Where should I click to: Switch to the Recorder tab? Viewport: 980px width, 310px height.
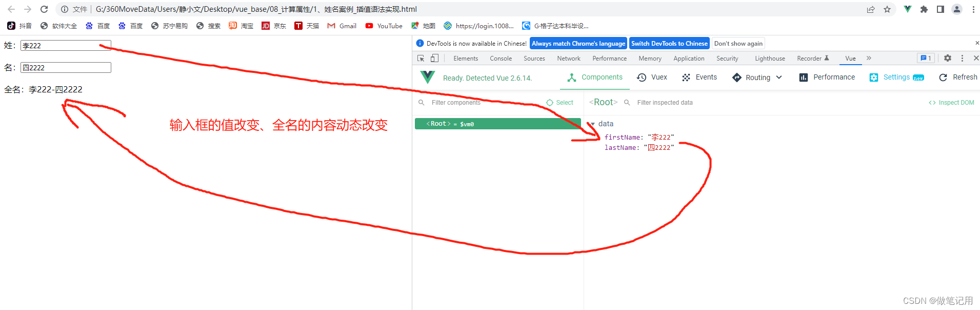click(x=813, y=59)
